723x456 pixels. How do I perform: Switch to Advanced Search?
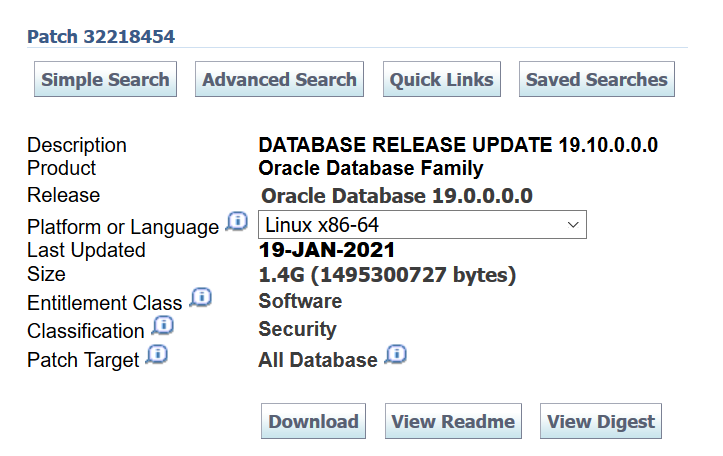coord(279,80)
